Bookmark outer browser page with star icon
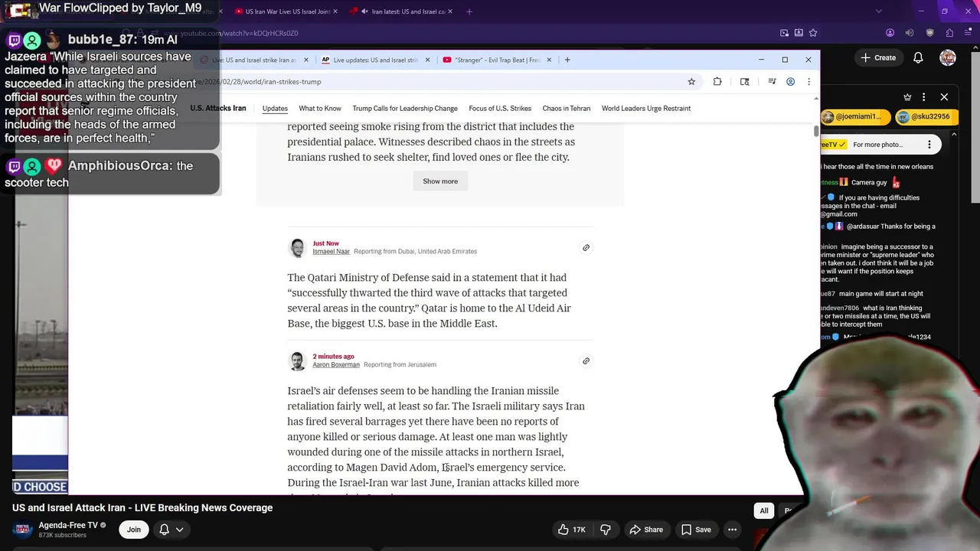Viewport: 980px width, 551px height. click(813, 33)
